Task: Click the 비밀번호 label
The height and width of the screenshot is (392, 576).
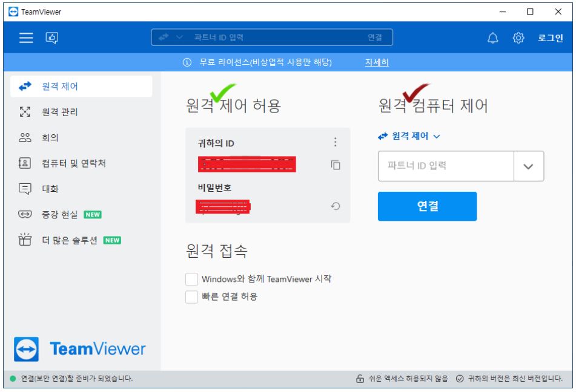Action: 214,188
